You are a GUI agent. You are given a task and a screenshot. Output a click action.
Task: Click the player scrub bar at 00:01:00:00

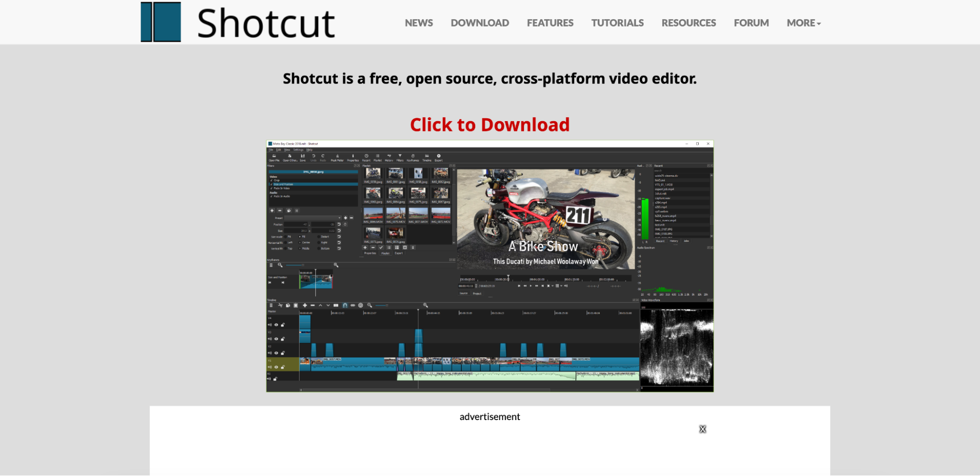coord(537,280)
